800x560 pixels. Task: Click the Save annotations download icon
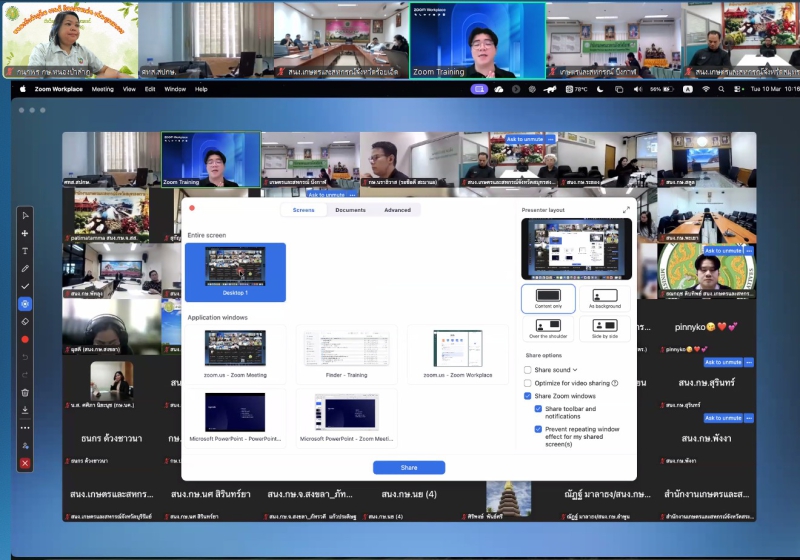pos(25,410)
